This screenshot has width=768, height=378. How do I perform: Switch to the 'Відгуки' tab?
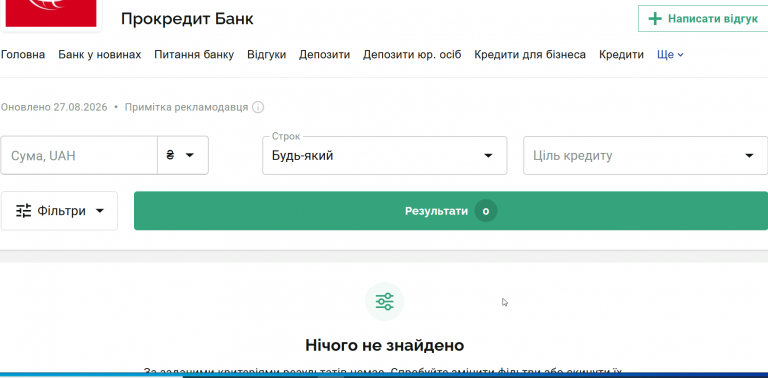pyautogui.click(x=266, y=54)
